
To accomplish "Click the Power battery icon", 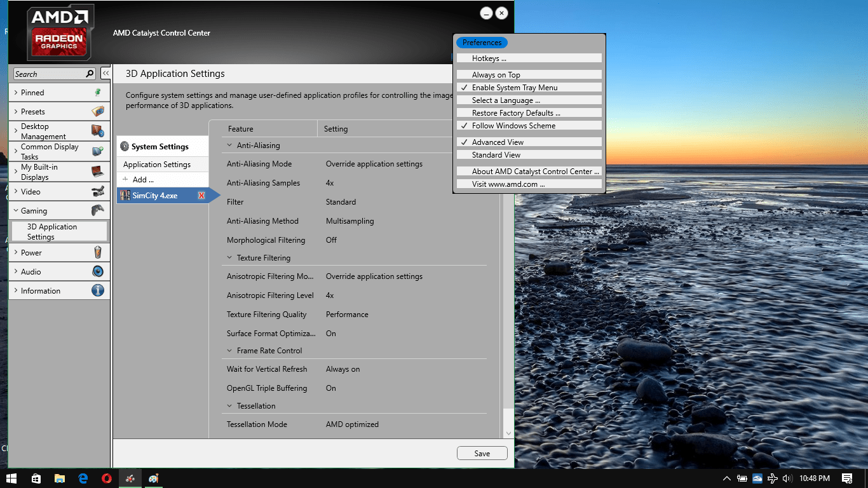I will pos(97,252).
